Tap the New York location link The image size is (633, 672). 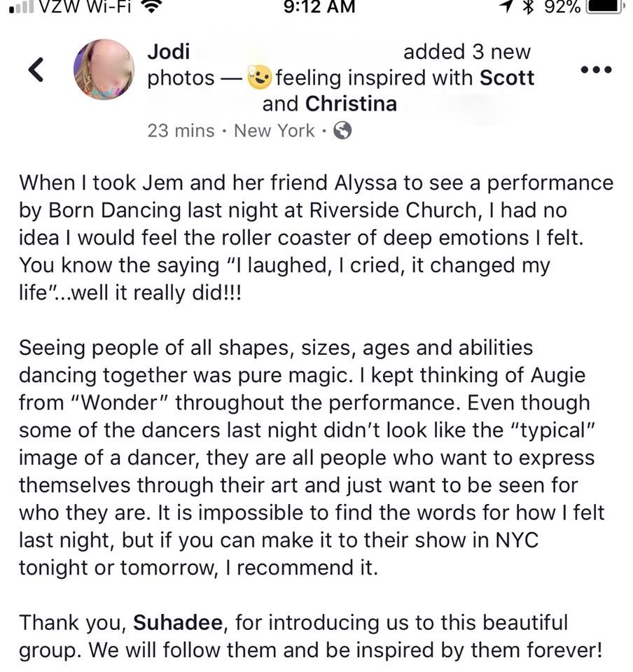click(x=274, y=130)
